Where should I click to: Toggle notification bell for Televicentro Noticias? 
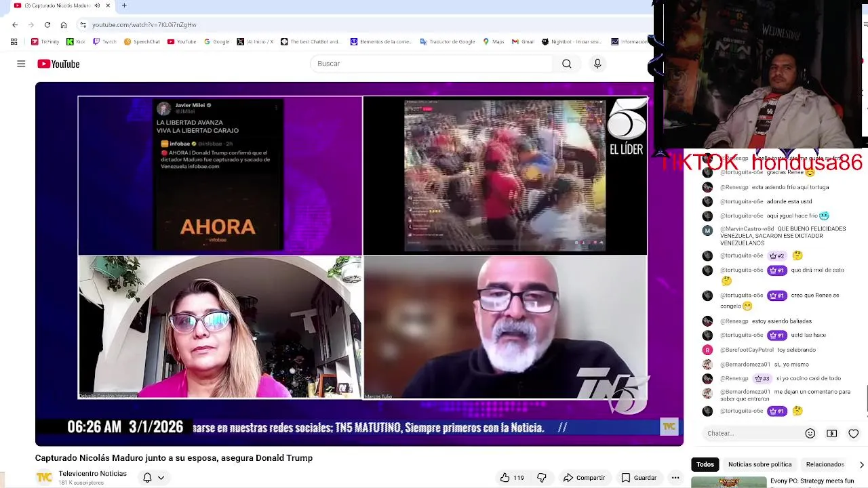click(x=147, y=478)
